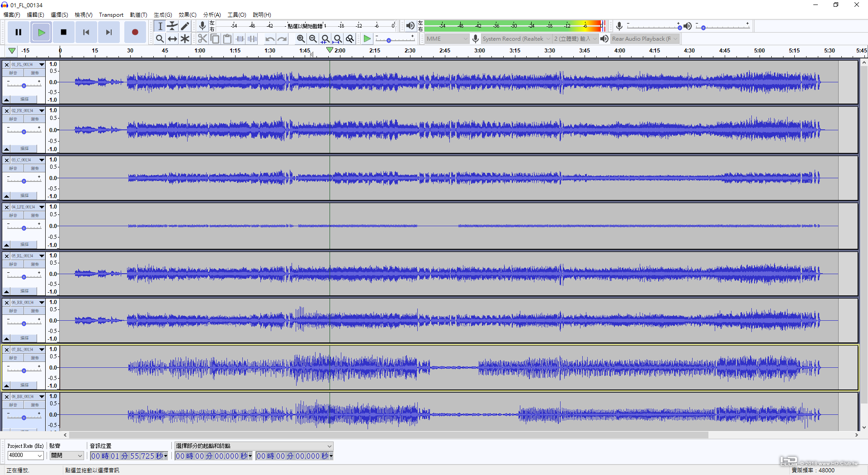This screenshot has width=868, height=475.
Task: Open the 效果(C) Effects menu
Action: [x=187, y=15]
